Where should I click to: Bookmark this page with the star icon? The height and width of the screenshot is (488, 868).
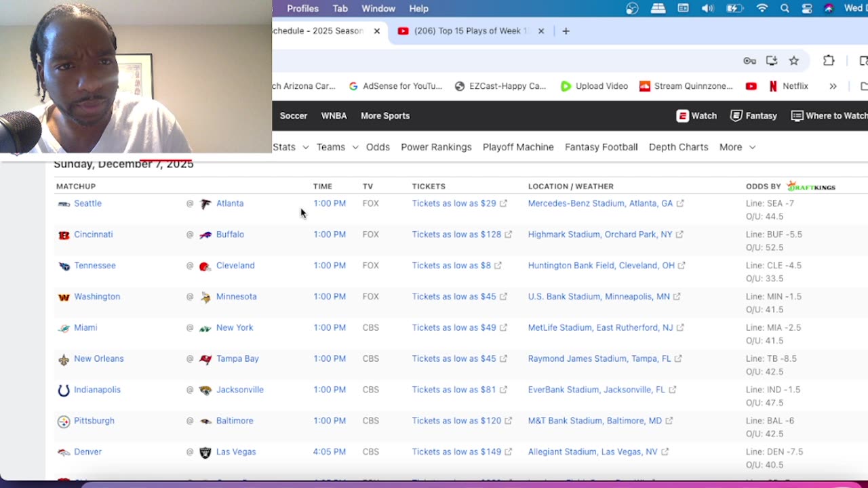point(794,61)
